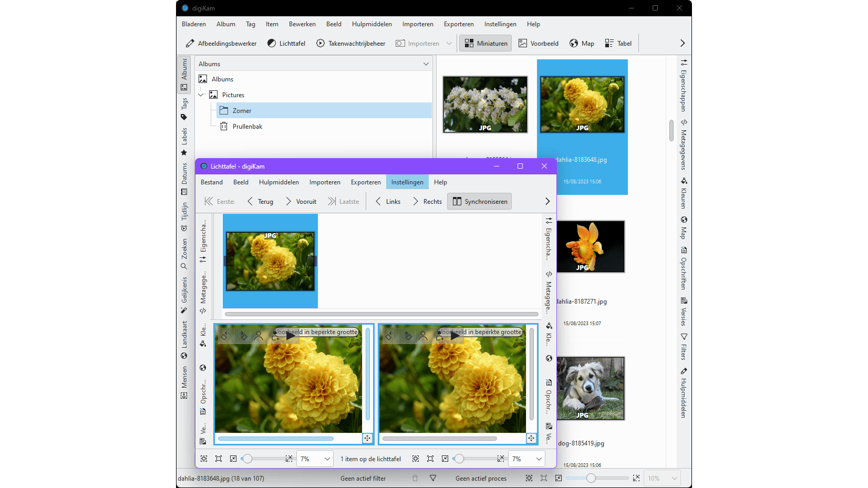The width and height of the screenshot is (868, 488).
Task: Click zoom-in icon in right Lichttafel zoom bar
Action: (x=501, y=459)
